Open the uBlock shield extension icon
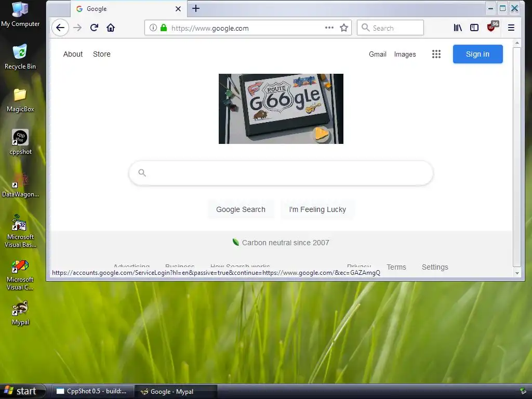Viewport: 532px width, 399px height. 492,26
